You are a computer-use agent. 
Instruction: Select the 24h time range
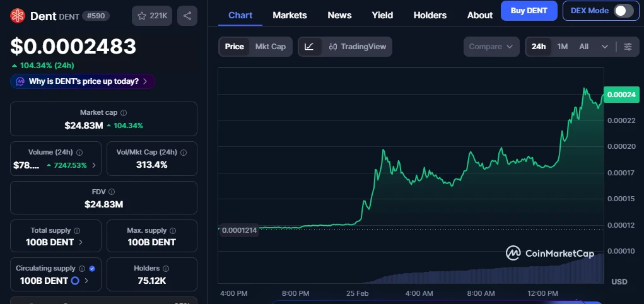(x=539, y=47)
